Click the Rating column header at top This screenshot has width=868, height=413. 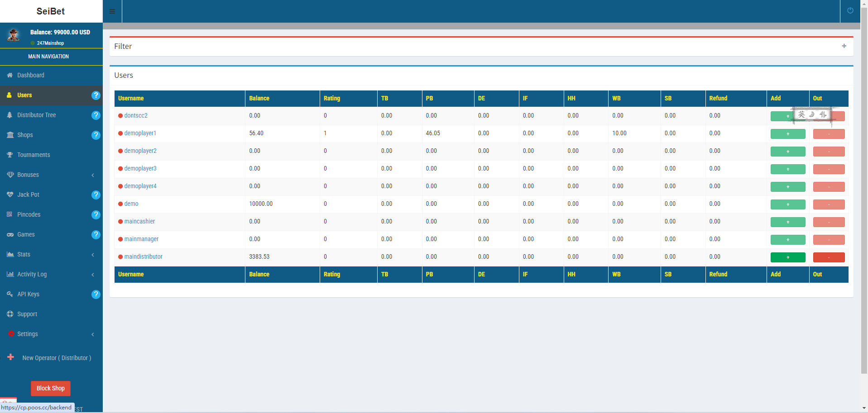click(x=349, y=98)
